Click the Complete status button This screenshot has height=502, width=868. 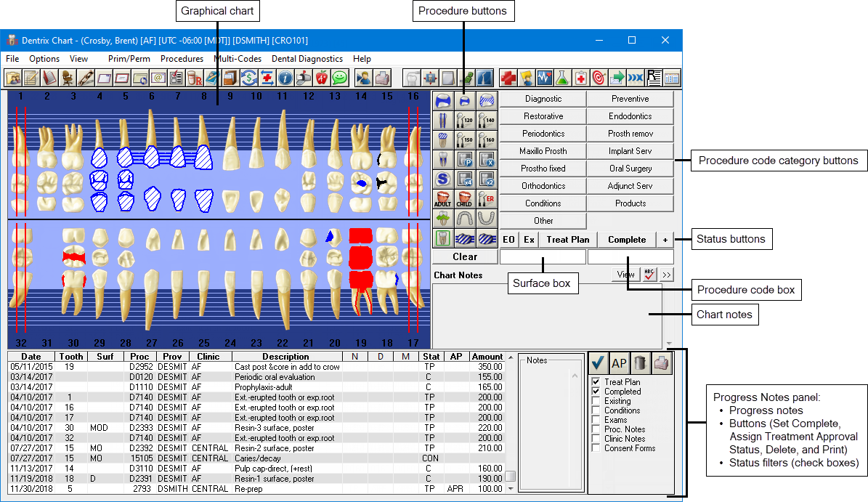627,240
